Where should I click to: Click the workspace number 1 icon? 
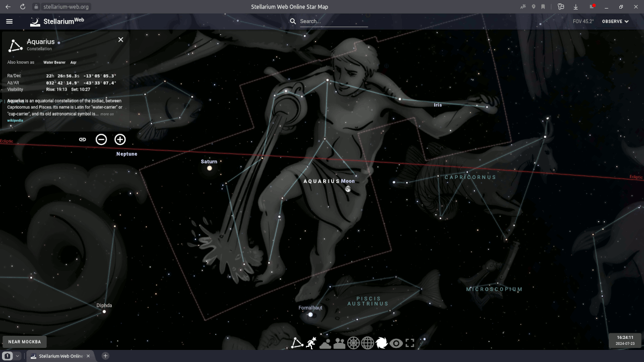click(8, 356)
